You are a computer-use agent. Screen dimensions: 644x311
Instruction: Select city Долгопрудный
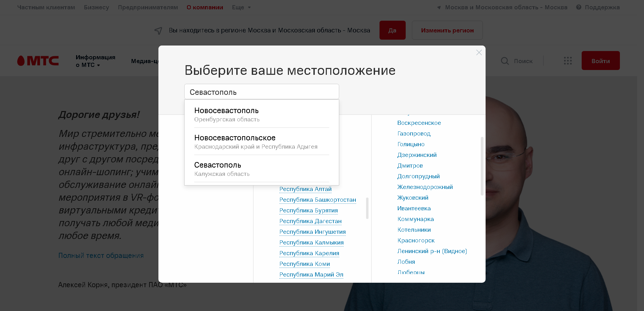(x=418, y=176)
